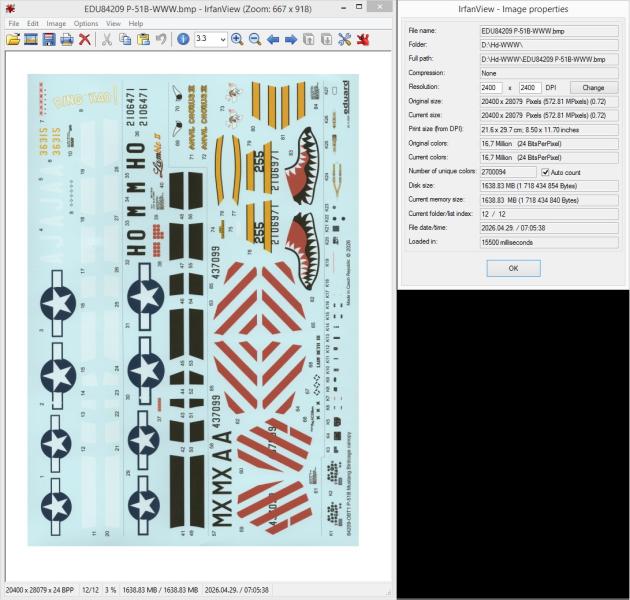
Task: Click status bar image index 12/12
Action: tap(90, 590)
